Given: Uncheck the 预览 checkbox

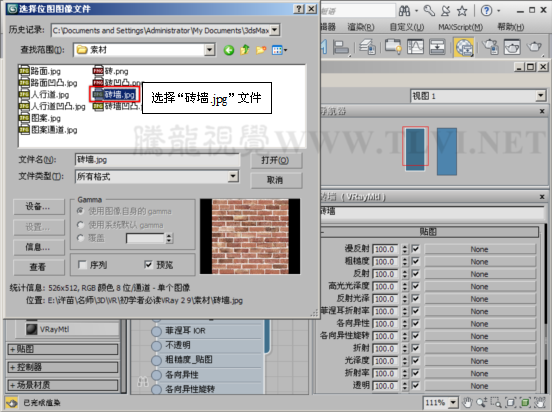Looking at the screenshot, I should click(x=149, y=264).
